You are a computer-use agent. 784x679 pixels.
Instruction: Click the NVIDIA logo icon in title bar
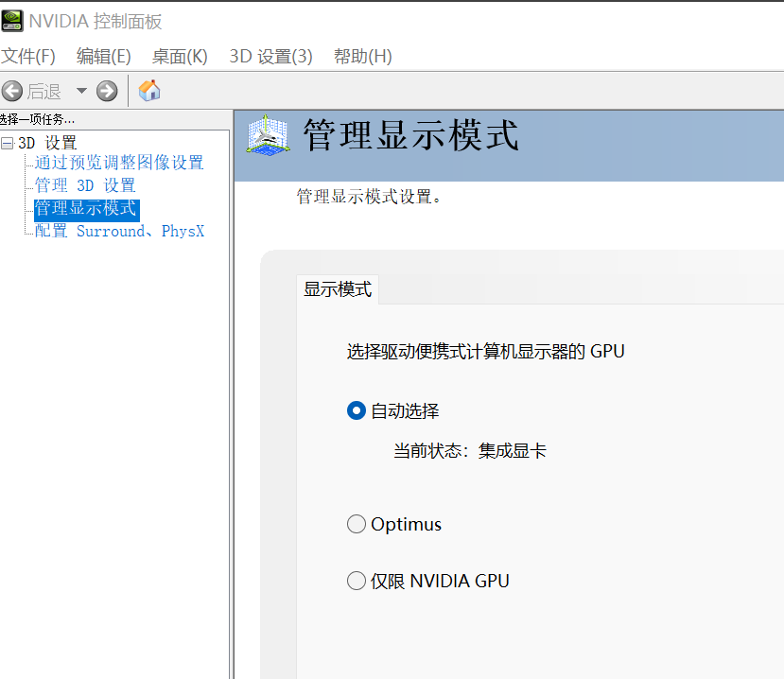click(11, 21)
